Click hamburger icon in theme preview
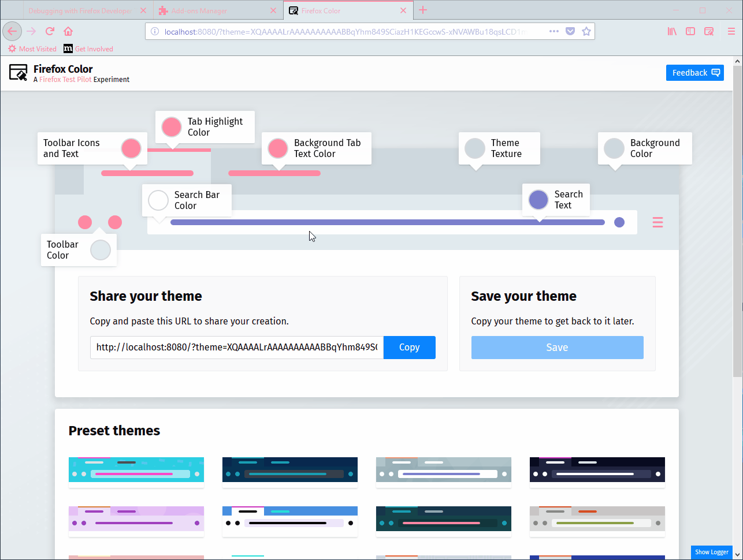 coord(657,222)
